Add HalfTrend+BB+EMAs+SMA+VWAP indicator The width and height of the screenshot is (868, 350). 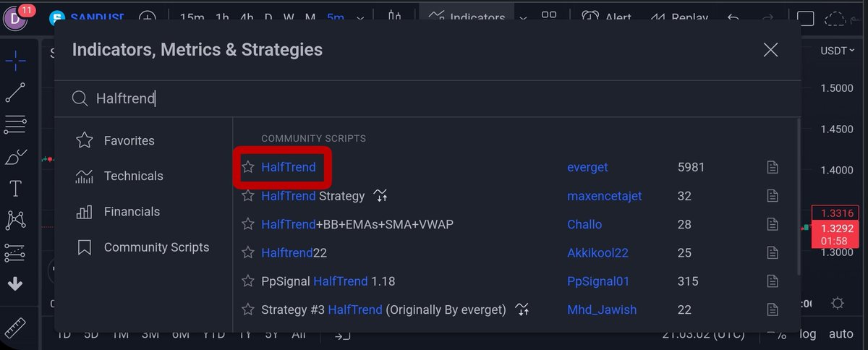357,224
